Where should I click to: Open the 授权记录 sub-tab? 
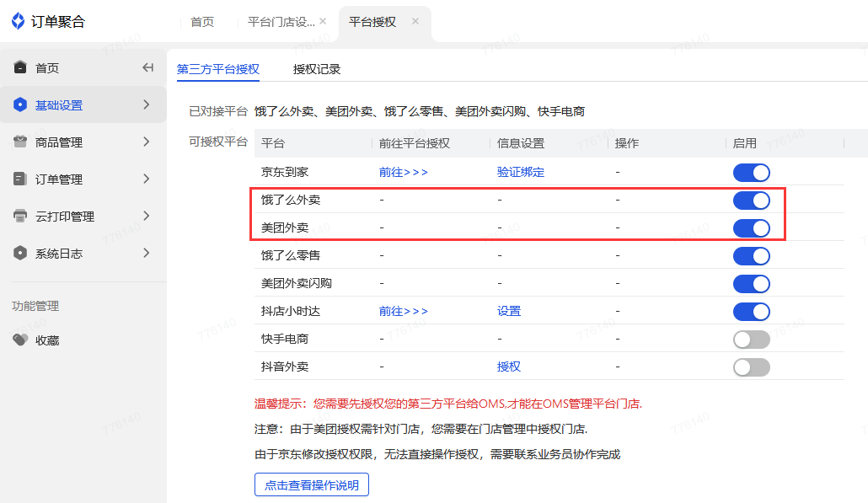pos(317,69)
